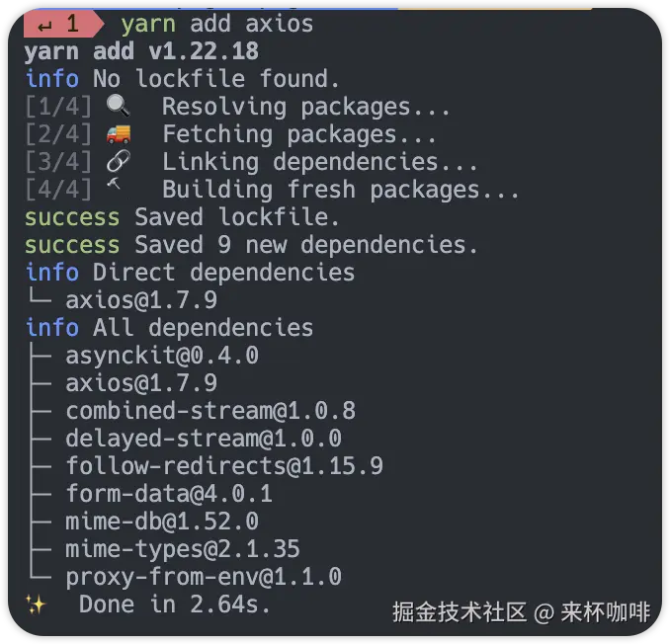Click the form-data@4.0.1 entry
Viewport: 670px width, 644px height.
click(x=169, y=493)
